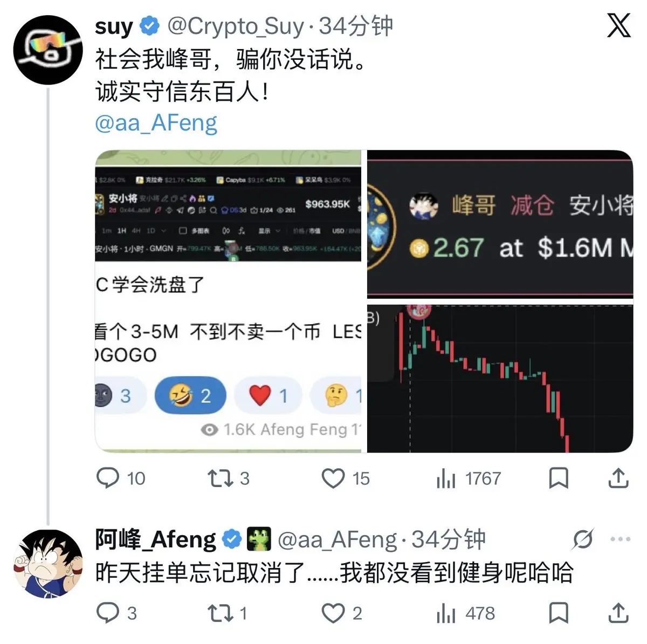Like 阿峰_Afeng's reply
The width and height of the screenshot is (647, 644).
(342, 613)
